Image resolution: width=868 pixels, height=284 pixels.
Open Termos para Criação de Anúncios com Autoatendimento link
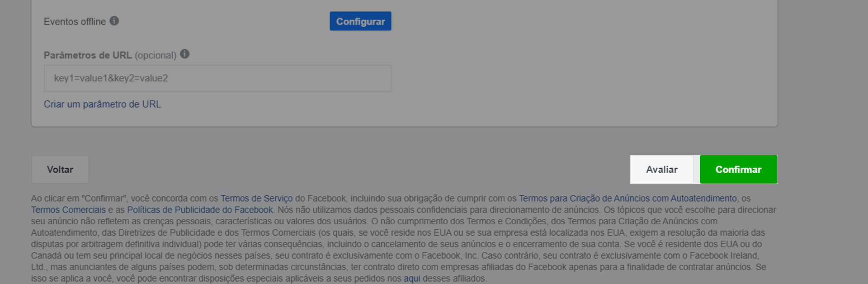click(x=627, y=198)
